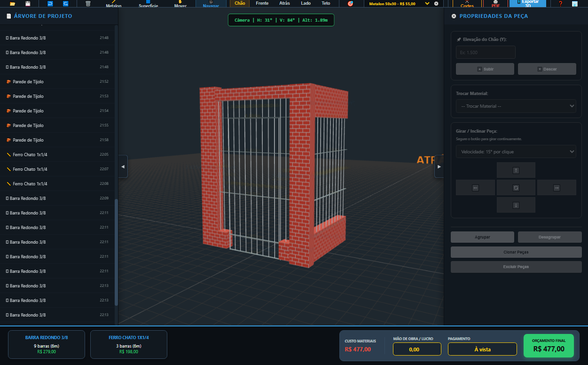
Task: Click the green Orçamento Final button
Action: click(x=549, y=346)
